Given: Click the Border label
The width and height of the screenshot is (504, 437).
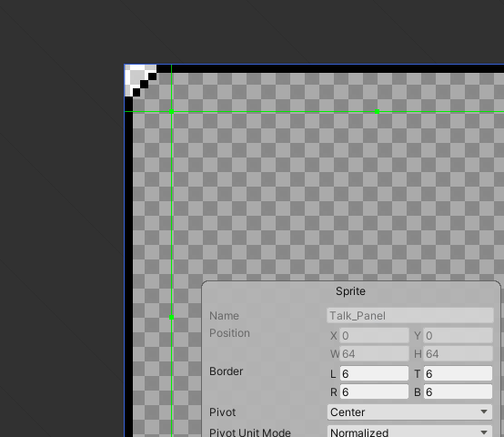Looking at the screenshot, I should [226, 371].
